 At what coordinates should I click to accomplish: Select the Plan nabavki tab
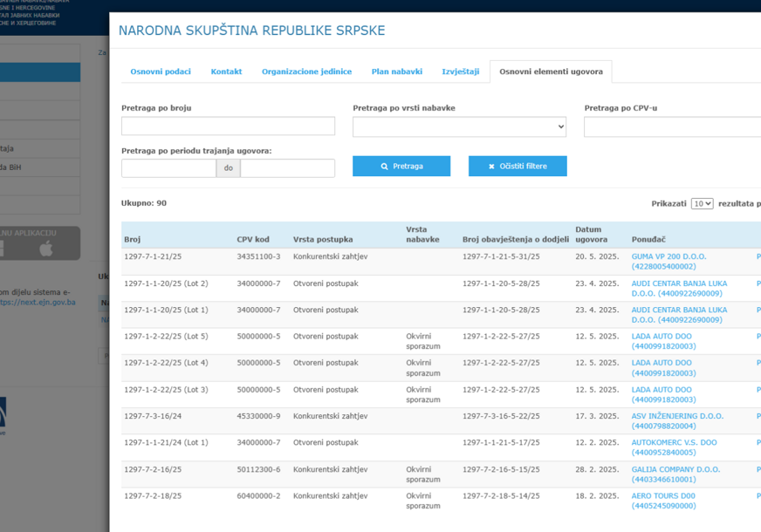(396, 72)
